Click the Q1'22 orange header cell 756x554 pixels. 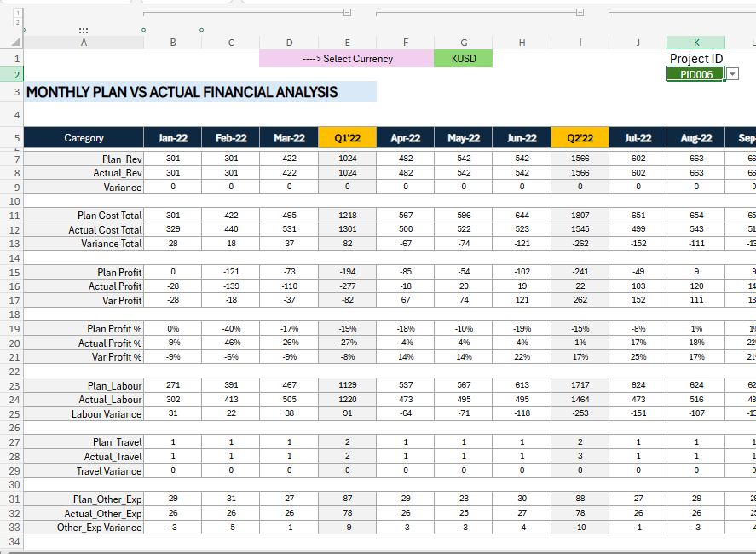[x=347, y=138]
